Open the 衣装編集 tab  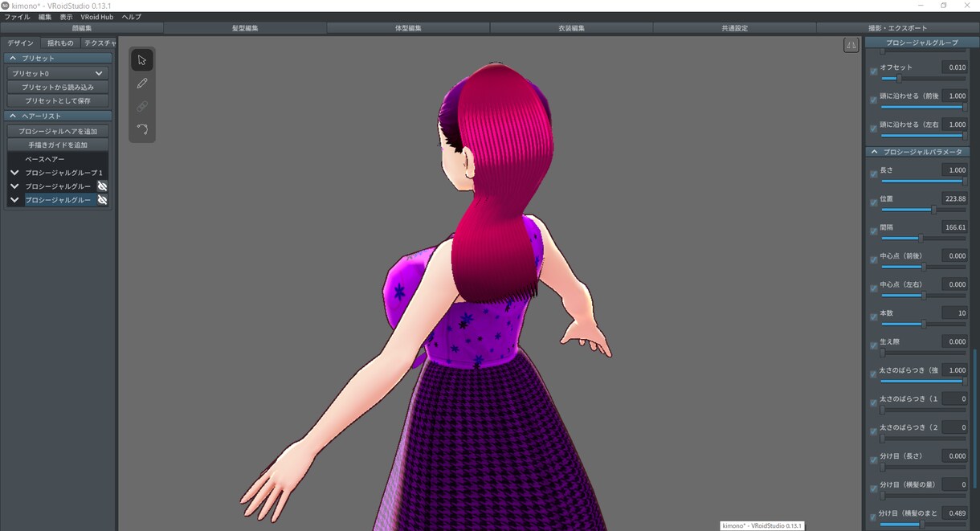pyautogui.click(x=571, y=28)
